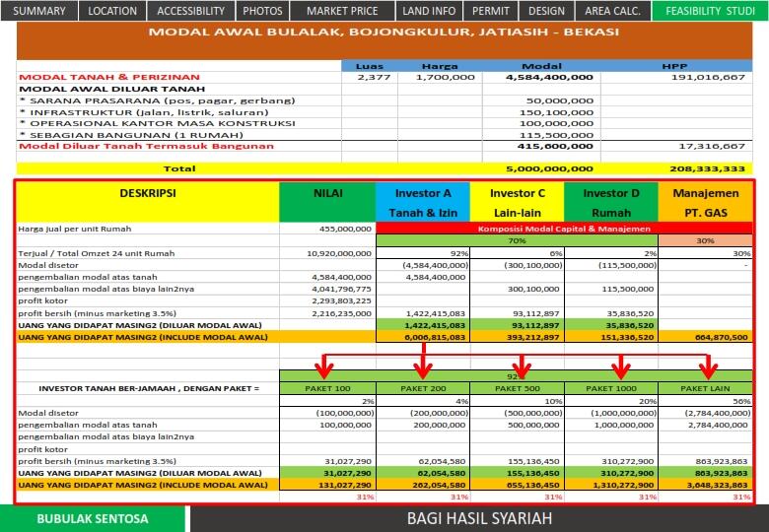The height and width of the screenshot is (532, 769).
Task: Go to the ACCESSIBILITY tab
Action: 191,10
